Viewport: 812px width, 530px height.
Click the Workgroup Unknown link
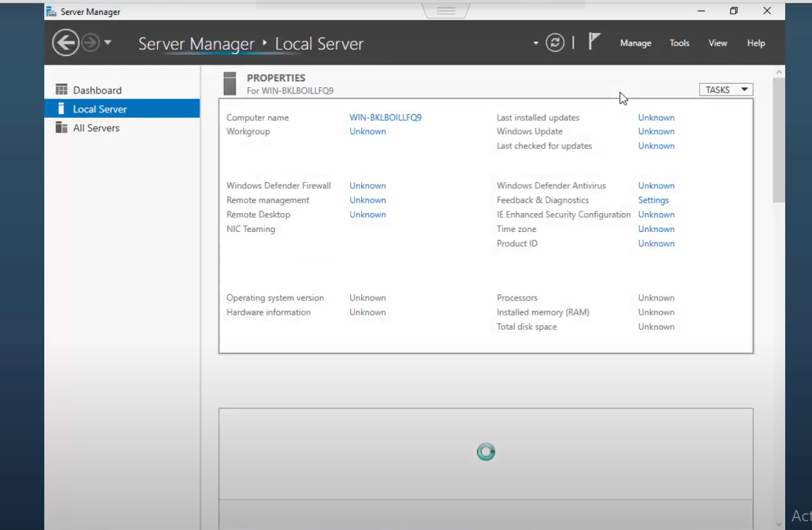click(x=367, y=132)
